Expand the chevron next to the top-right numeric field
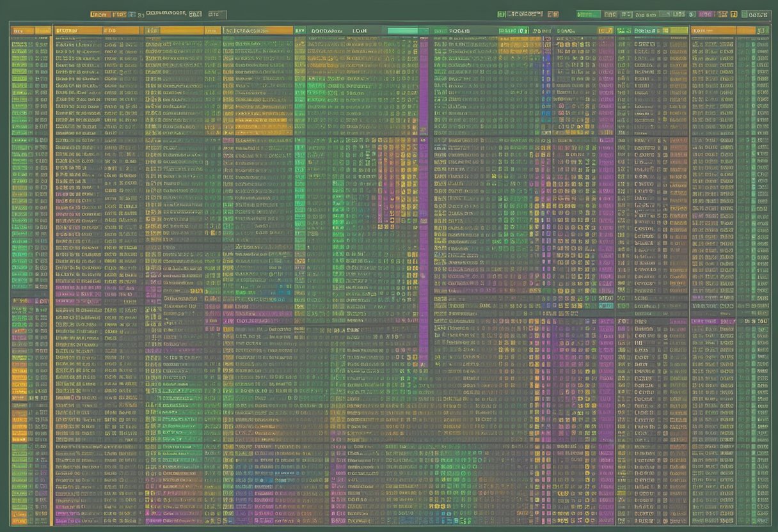778x532 pixels. [762, 29]
